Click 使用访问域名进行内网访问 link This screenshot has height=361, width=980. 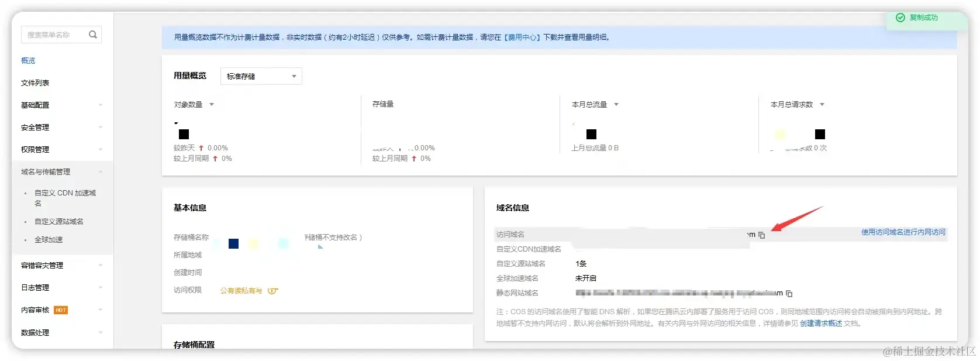pyautogui.click(x=903, y=232)
